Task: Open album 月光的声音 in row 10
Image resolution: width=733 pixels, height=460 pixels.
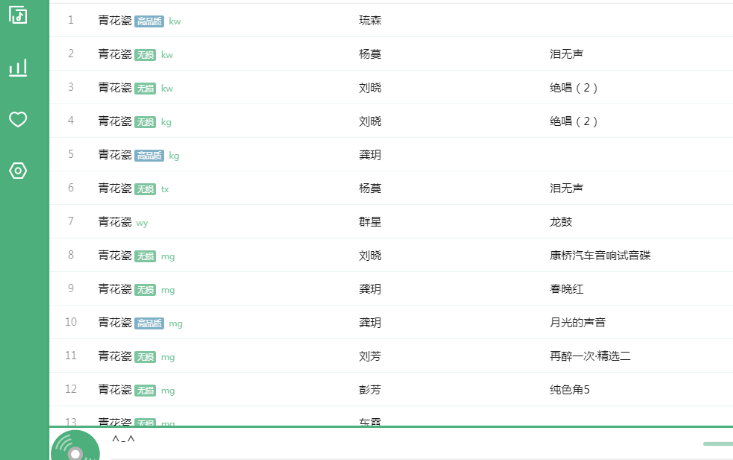Action: [x=577, y=323]
